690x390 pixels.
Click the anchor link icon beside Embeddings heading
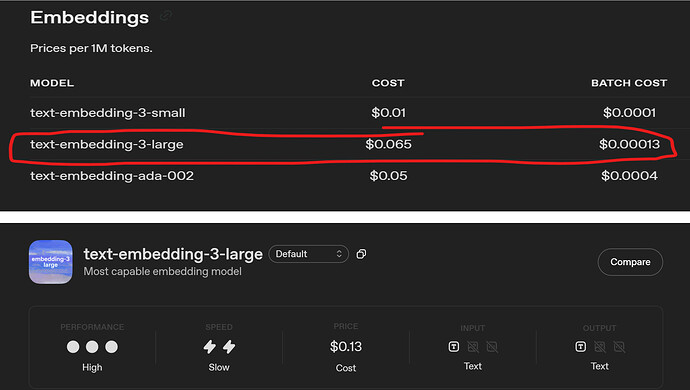click(166, 16)
